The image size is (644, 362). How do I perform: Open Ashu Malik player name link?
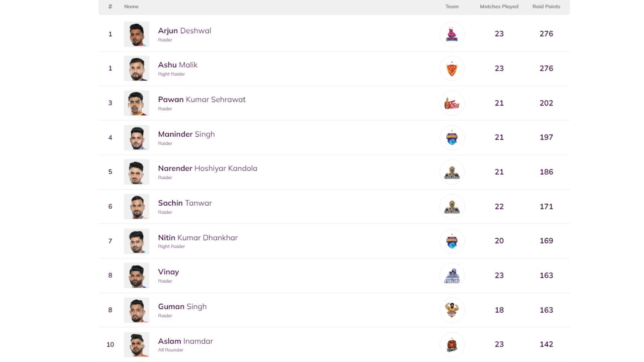(178, 65)
